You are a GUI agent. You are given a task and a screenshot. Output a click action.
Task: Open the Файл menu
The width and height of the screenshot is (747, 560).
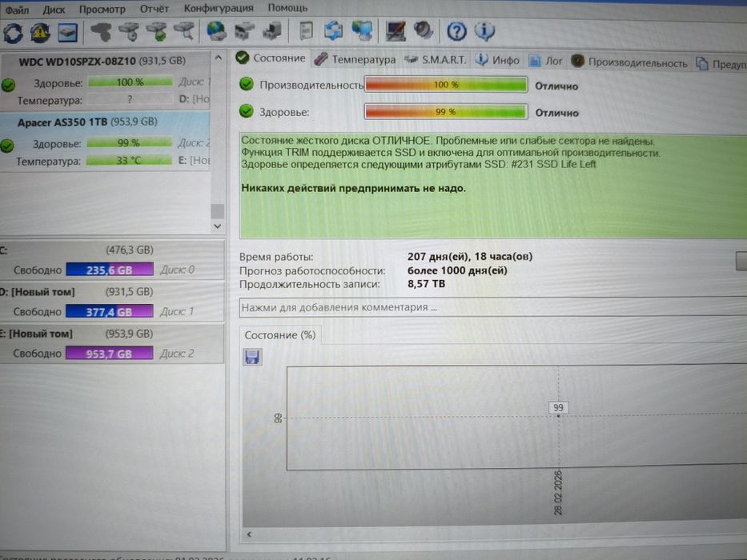click(x=17, y=10)
